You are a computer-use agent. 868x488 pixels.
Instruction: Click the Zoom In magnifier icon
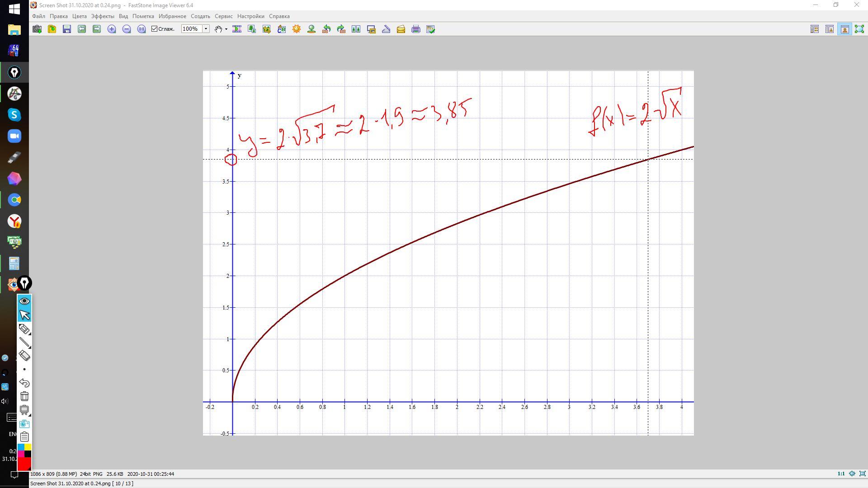click(112, 29)
